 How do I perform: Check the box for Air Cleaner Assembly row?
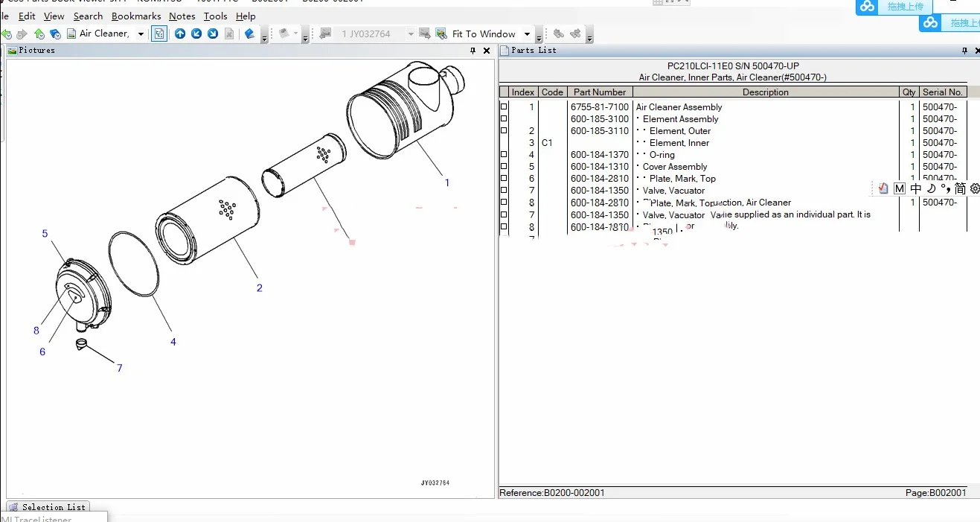point(504,107)
